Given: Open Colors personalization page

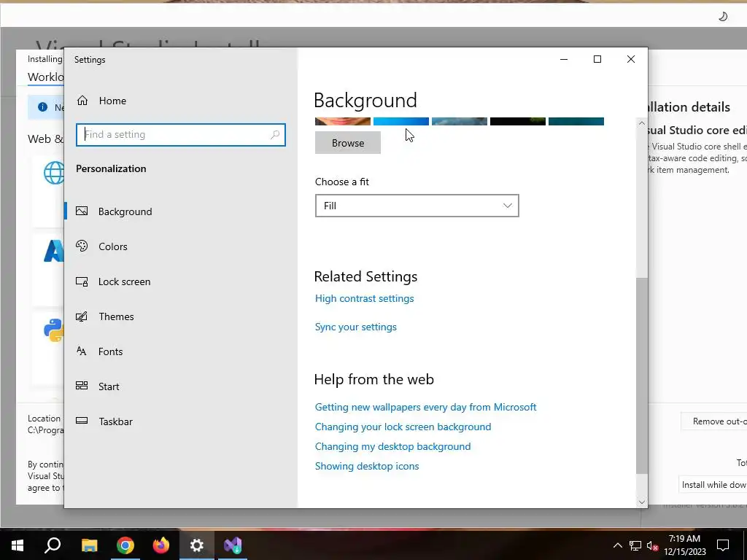Looking at the screenshot, I should tap(112, 246).
